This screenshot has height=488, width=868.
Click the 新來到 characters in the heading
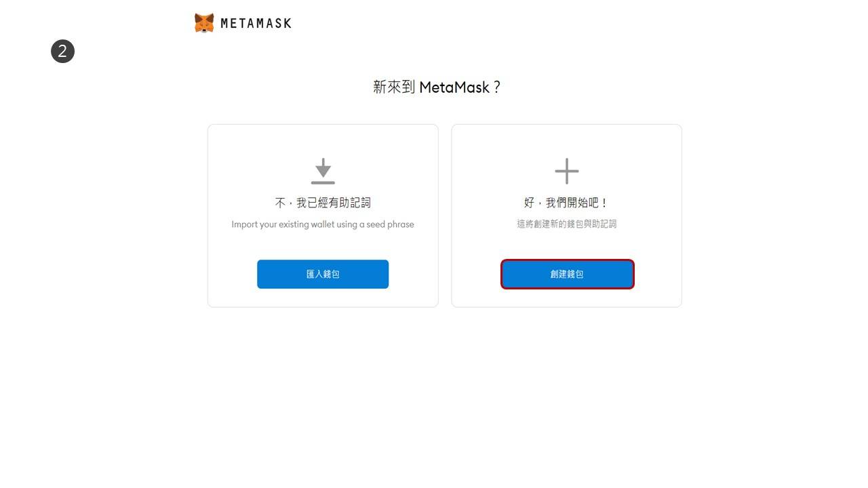click(394, 87)
